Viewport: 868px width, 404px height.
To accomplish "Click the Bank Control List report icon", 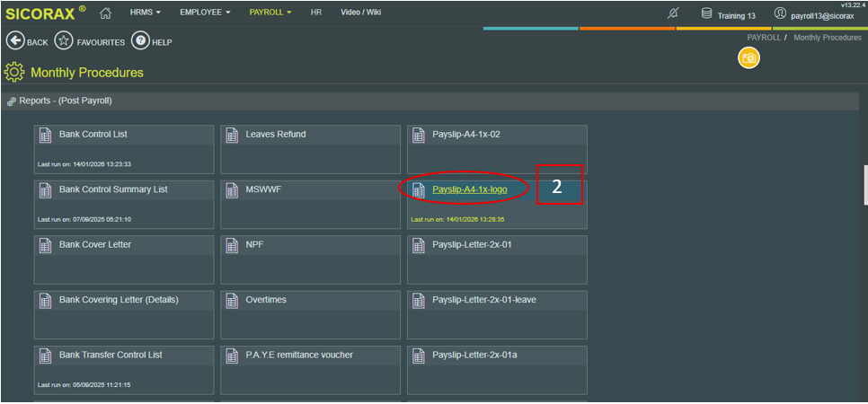I will 45,136.
